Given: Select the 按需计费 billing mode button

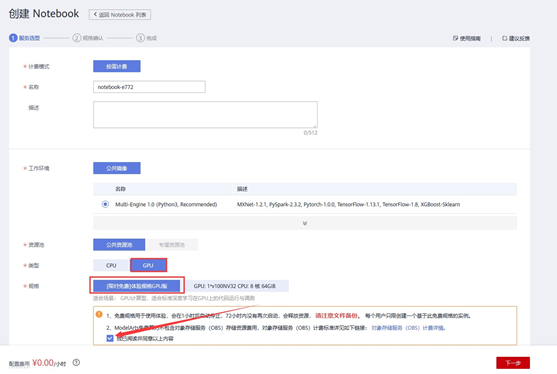Looking at the screenshot, I should click(x=117, y=66).
